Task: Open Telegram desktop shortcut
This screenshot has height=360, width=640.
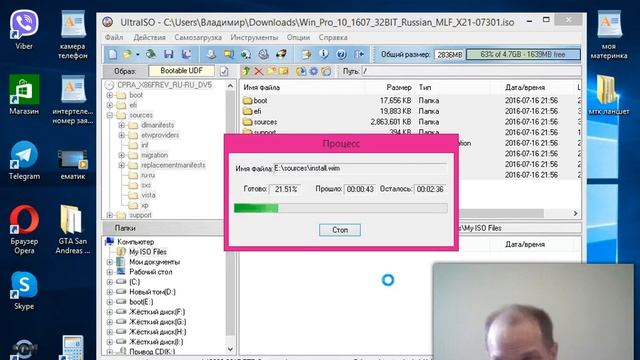Action: pyautogui.click(x=24, y=160)
